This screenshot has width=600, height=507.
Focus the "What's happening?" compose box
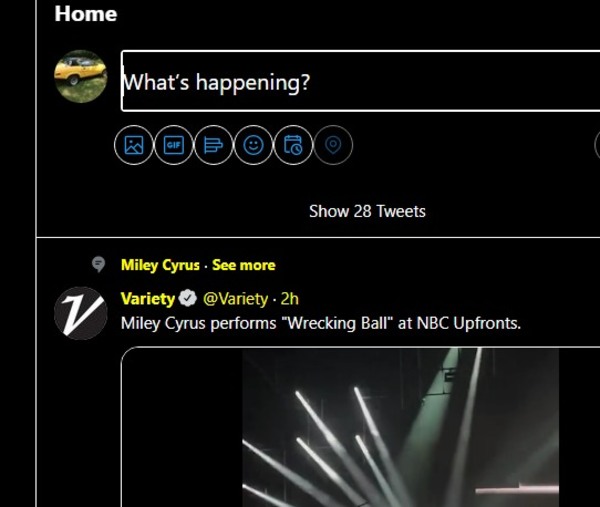pos(360,81)
